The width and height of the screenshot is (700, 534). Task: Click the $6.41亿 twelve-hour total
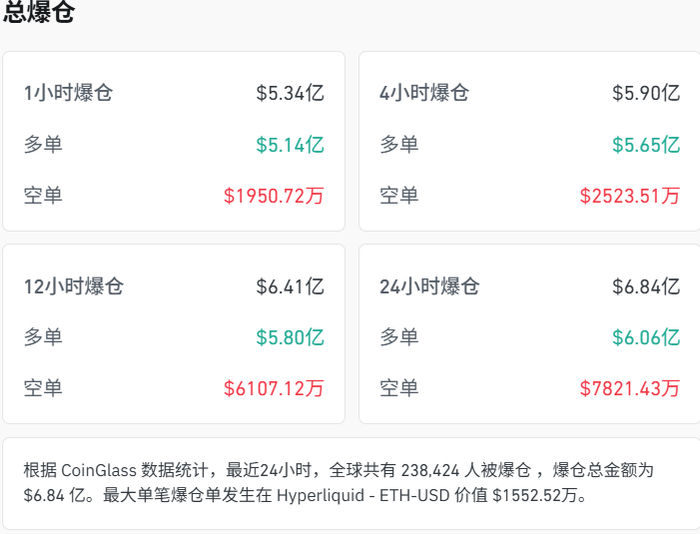(290, 287)
